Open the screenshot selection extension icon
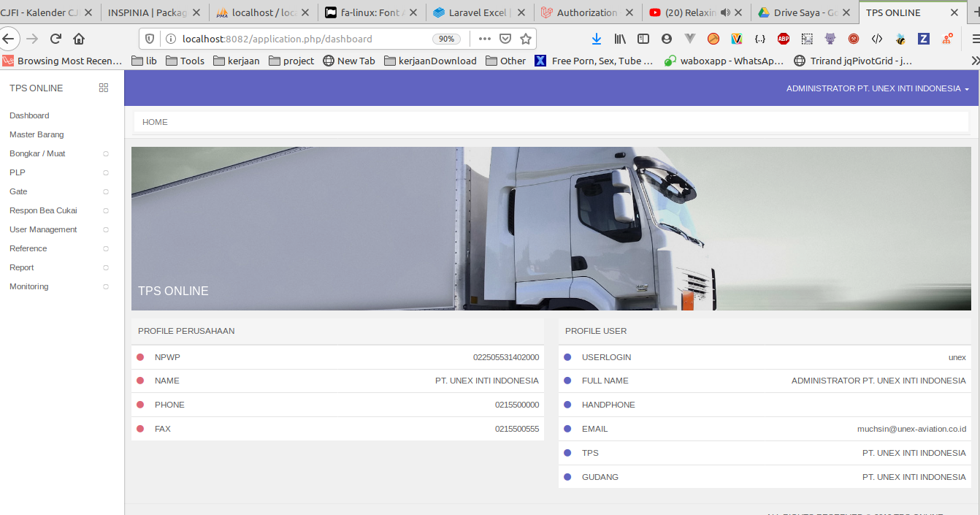 tap(807, 39)
